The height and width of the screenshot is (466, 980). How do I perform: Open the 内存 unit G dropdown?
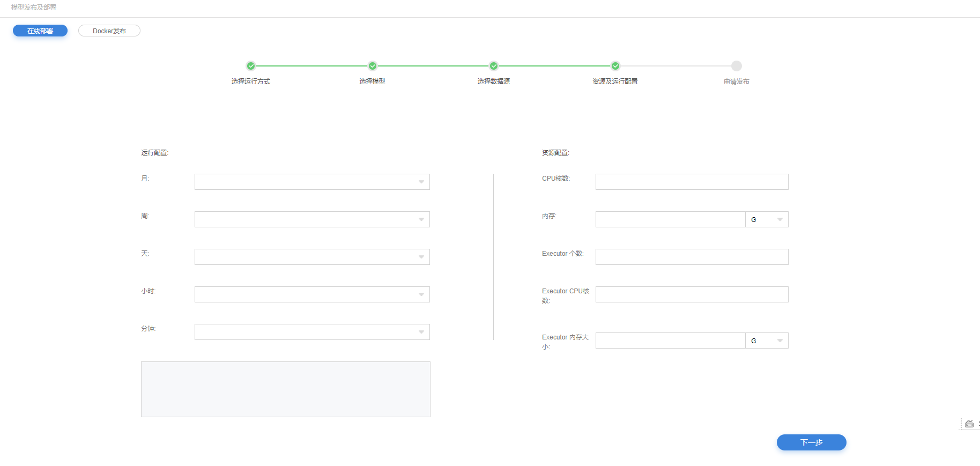coord(767,219)
